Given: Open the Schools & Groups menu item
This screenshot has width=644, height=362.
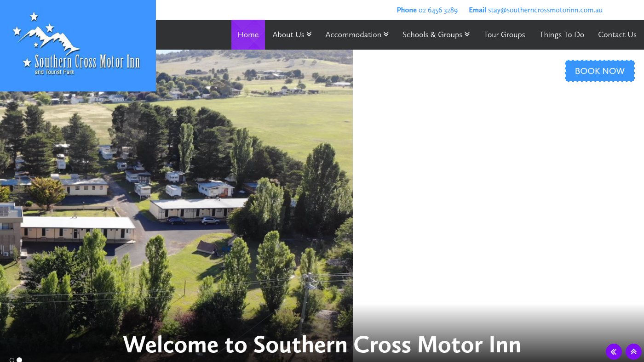Looking at the screenshot, I should (432, 34).
